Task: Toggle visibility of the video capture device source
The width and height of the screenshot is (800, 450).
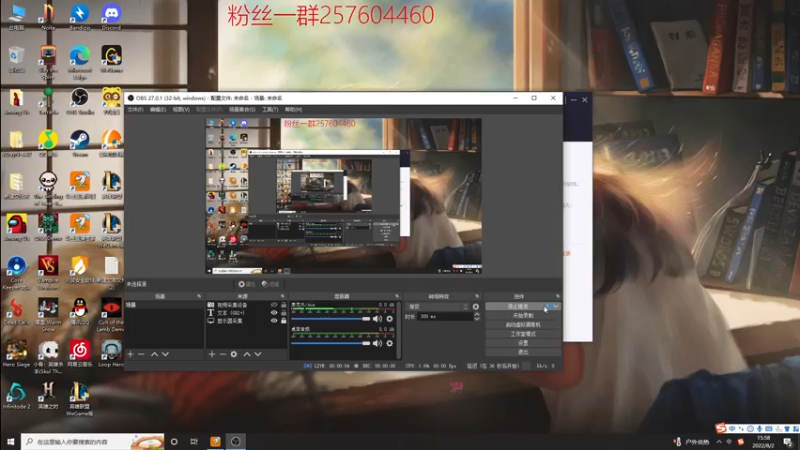Action: pos(274,305)
